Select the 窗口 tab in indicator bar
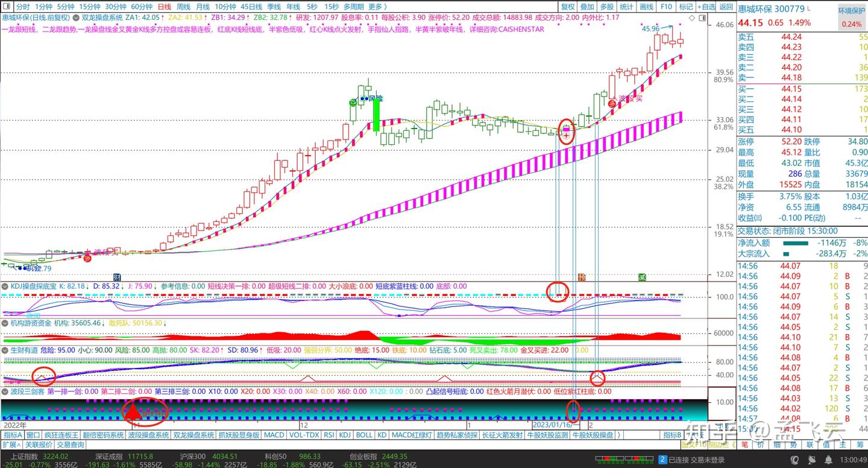 (33, 435)
